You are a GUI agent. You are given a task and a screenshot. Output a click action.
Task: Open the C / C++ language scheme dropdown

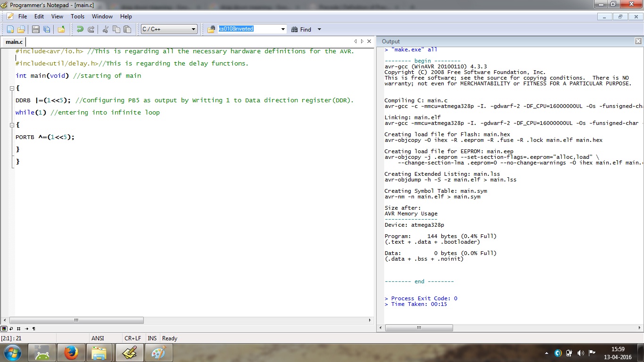click(169, 29)
